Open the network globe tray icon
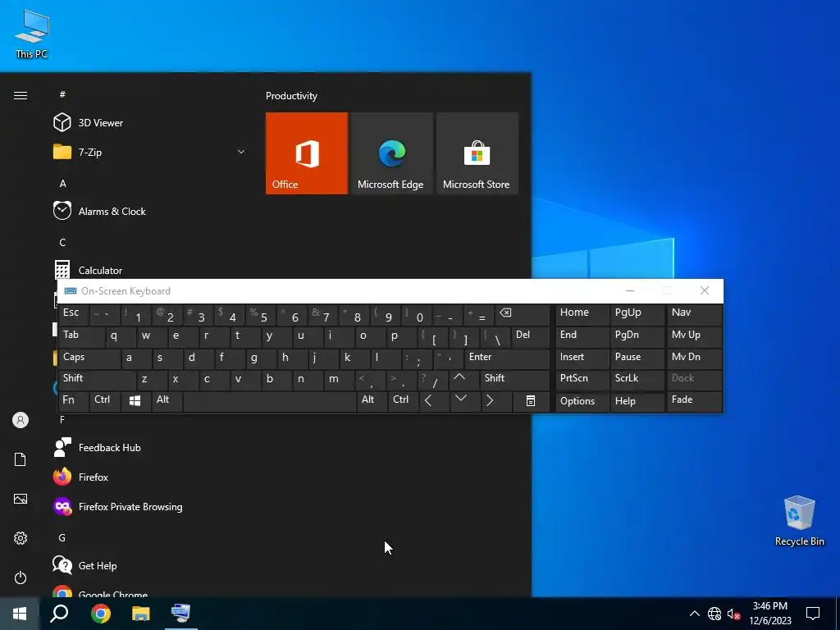This screenshot has height=630, width=840. point(714,614)
